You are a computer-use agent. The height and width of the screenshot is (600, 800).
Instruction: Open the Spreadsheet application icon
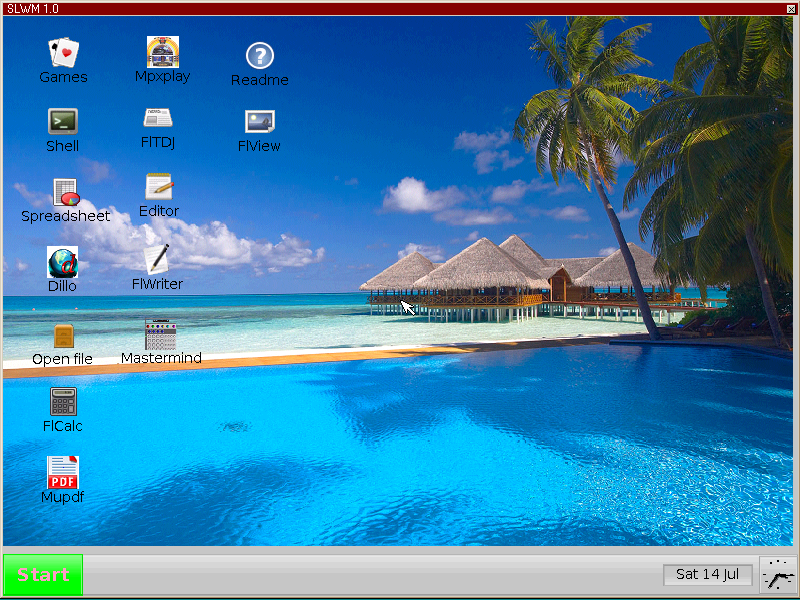(65, 192)
